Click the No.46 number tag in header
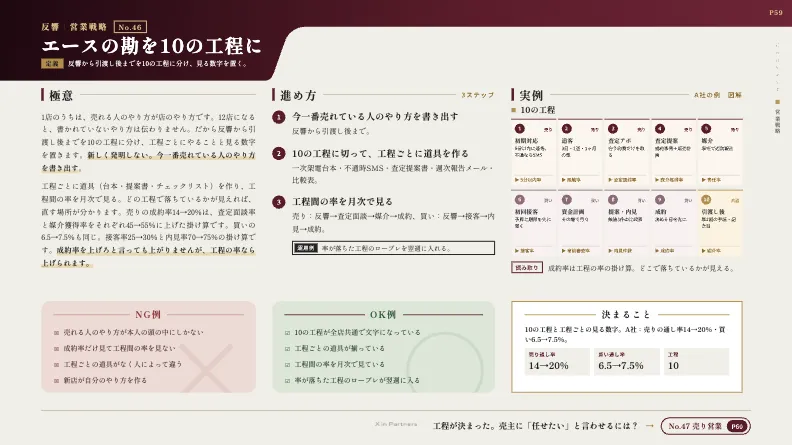This screenshot has height=445, width=792. (130, 27)
